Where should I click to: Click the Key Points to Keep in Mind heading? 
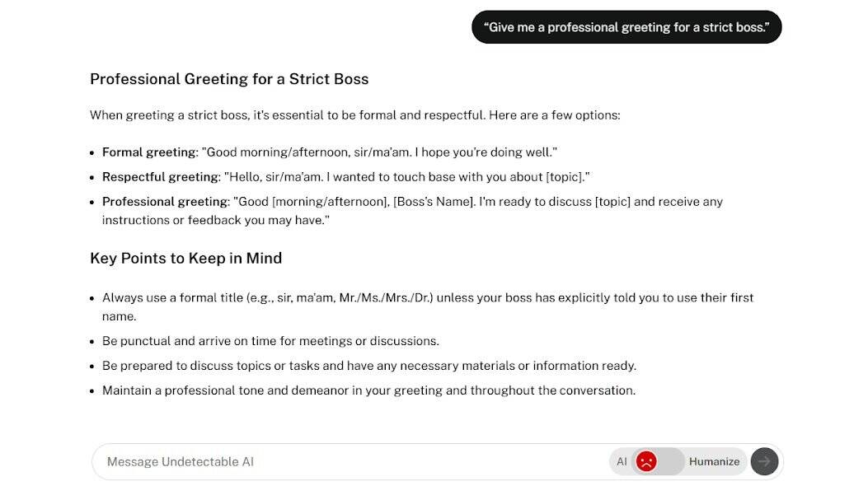(185, 258)
